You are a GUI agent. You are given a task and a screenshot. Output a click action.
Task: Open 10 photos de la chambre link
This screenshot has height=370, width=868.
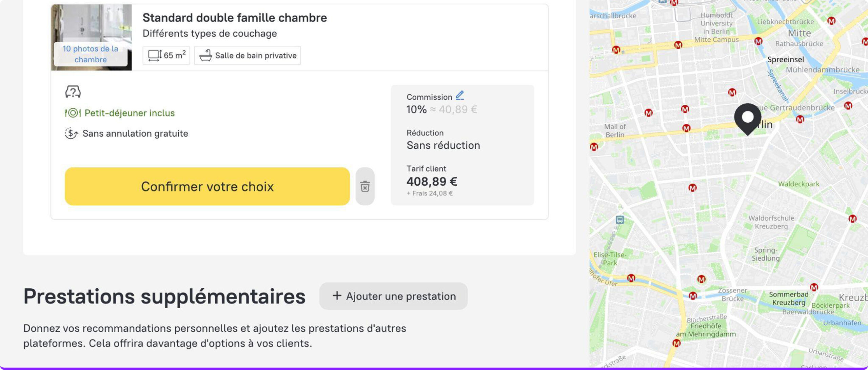[91, 54]
